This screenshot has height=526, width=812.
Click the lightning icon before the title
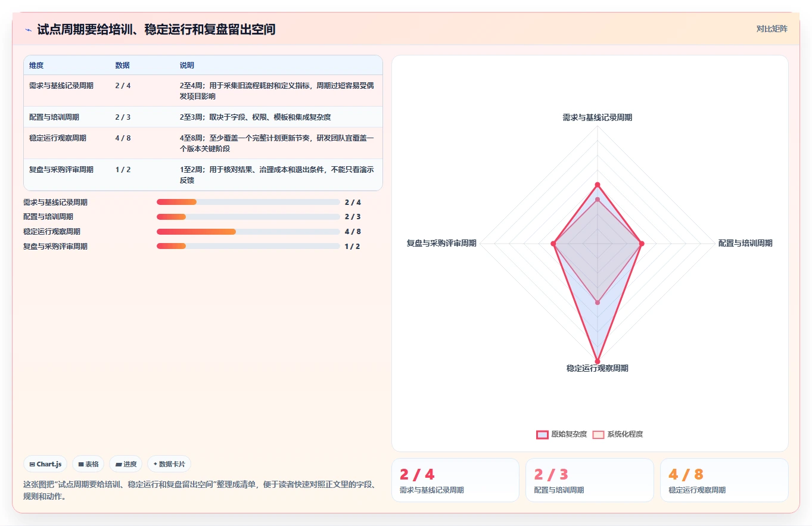[29, 29]
